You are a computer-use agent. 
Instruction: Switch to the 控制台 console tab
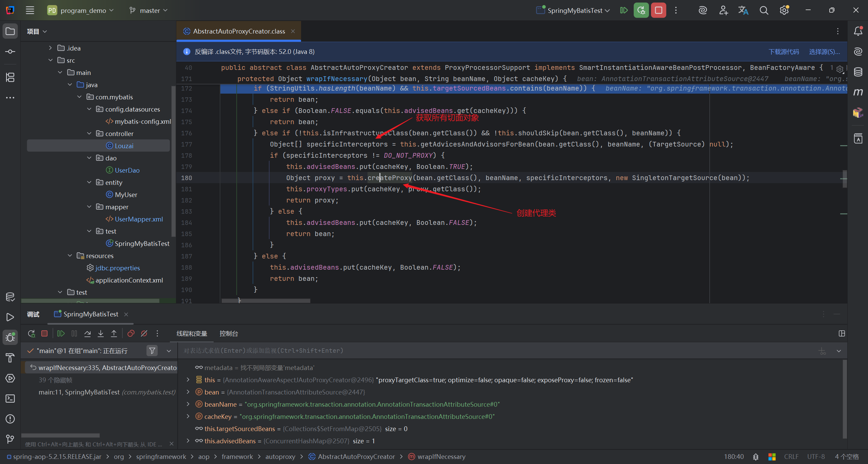click(229, 333)
